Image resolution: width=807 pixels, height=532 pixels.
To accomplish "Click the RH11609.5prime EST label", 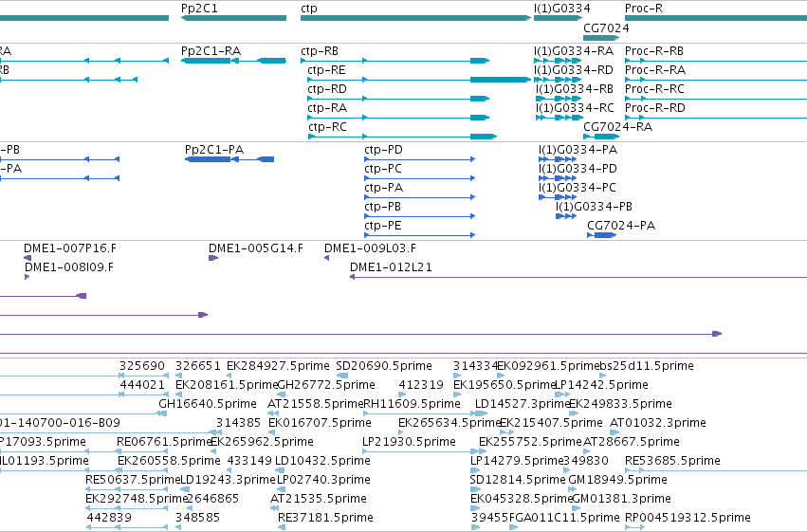I will click(412, 404).
